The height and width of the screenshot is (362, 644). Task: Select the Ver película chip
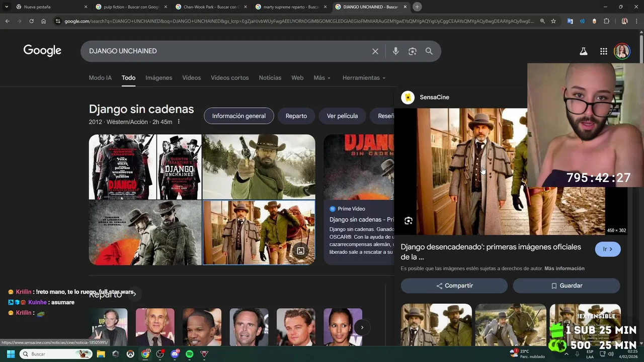click(342, 116)
